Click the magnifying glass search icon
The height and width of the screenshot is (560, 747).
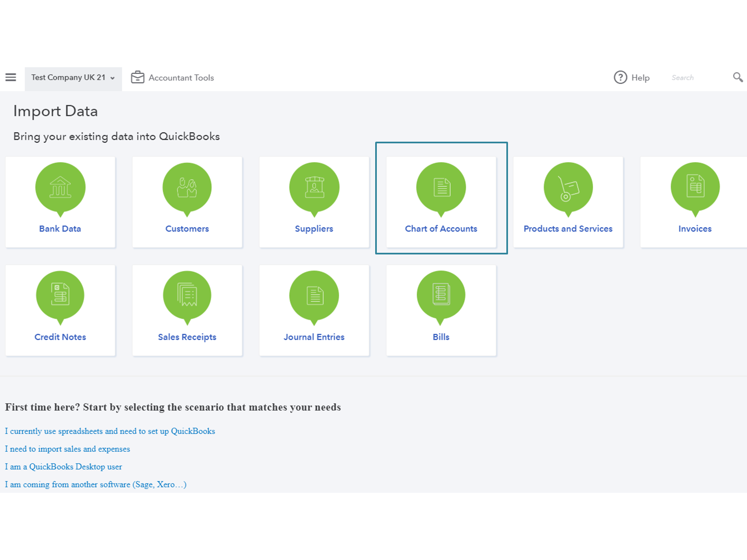click(x=738, y=77)
